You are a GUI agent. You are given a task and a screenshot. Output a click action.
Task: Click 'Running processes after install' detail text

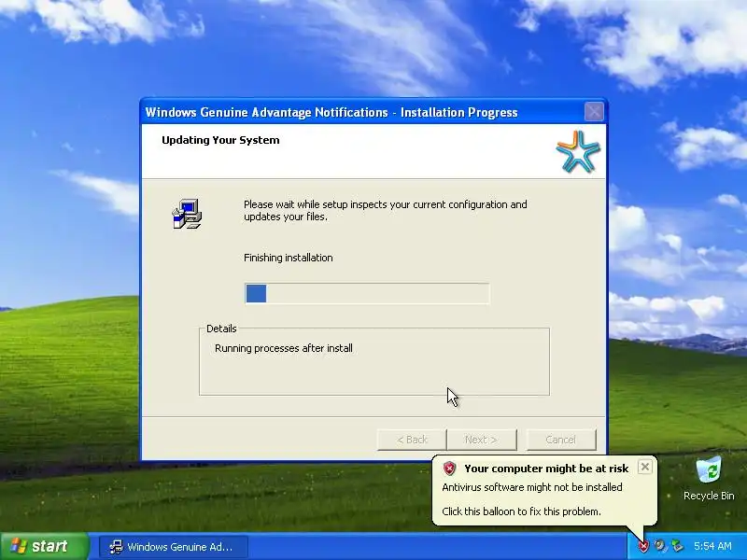(284, 348)
